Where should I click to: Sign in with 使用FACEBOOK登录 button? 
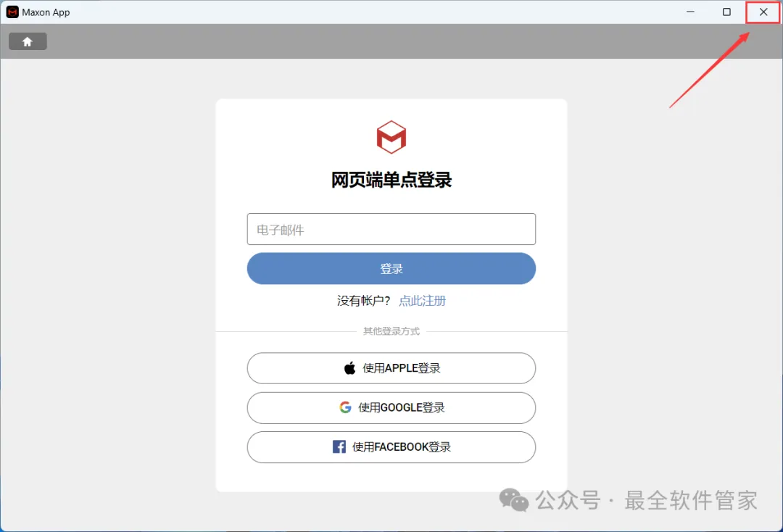391,447
